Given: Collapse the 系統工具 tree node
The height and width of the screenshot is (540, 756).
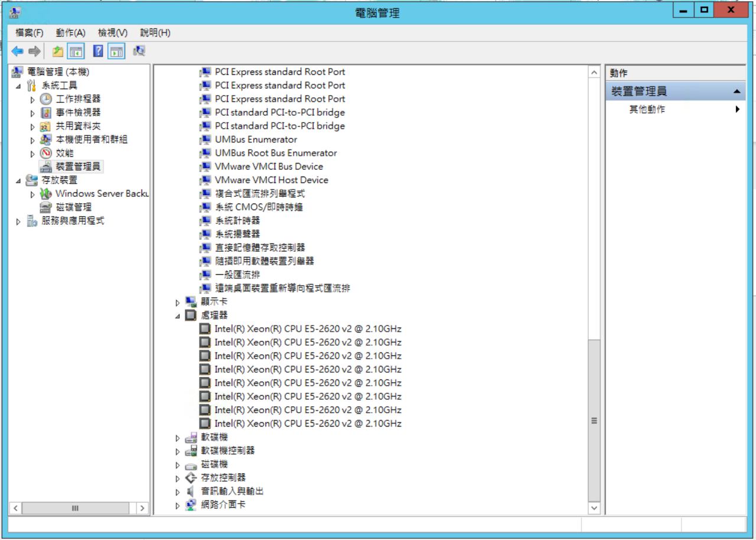Looking at the screenshot, I should tap(19, 86).
